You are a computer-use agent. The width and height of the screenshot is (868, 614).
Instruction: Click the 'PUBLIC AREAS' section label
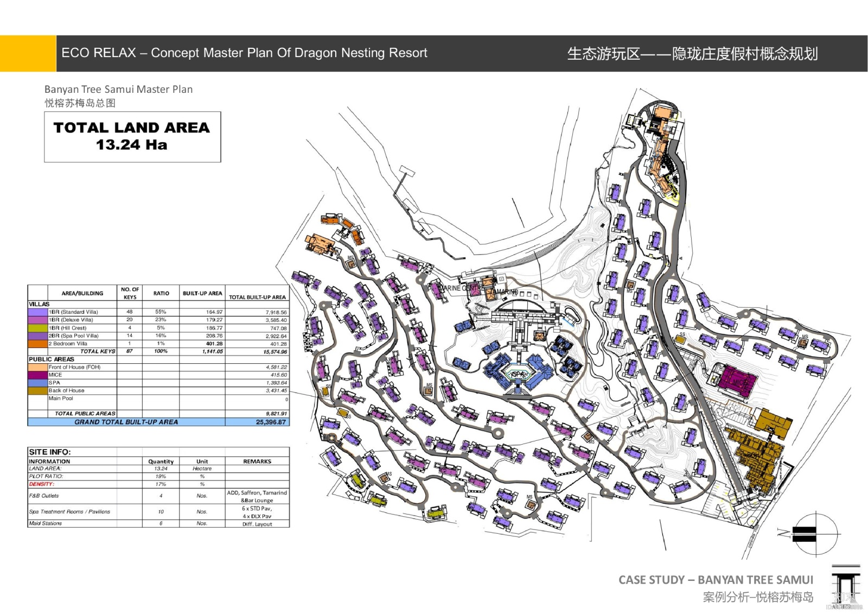coord(52,359)
